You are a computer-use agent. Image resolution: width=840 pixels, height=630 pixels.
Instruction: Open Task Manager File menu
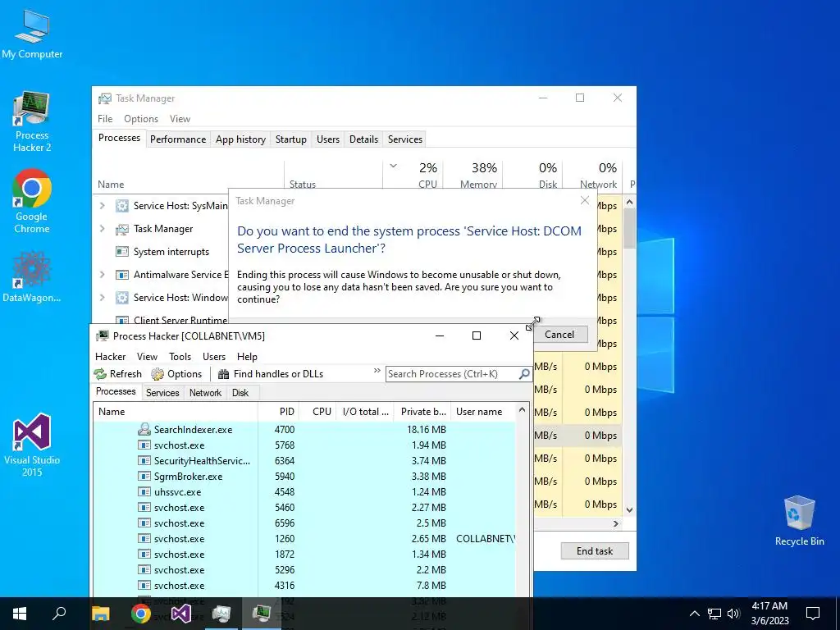click(105, 119)
